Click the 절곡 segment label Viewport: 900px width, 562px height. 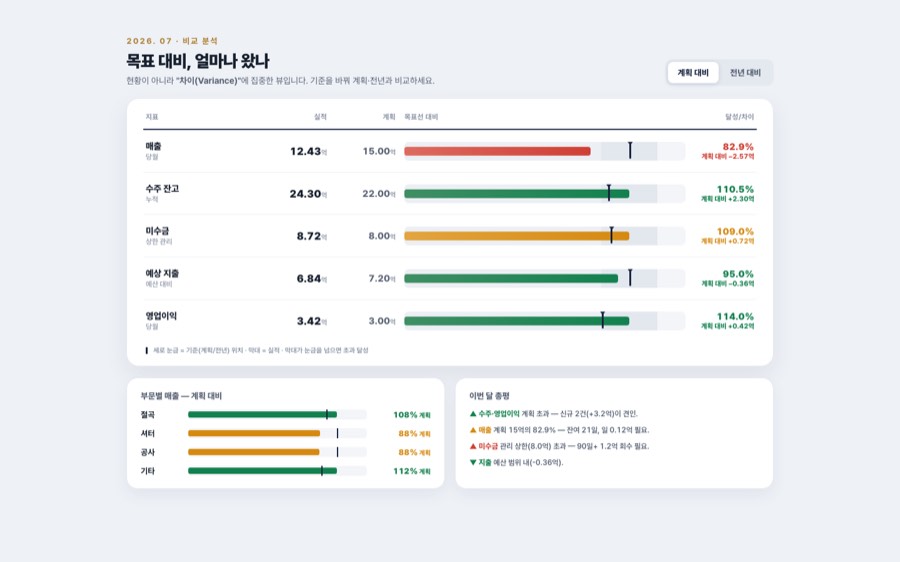(148, 414)
